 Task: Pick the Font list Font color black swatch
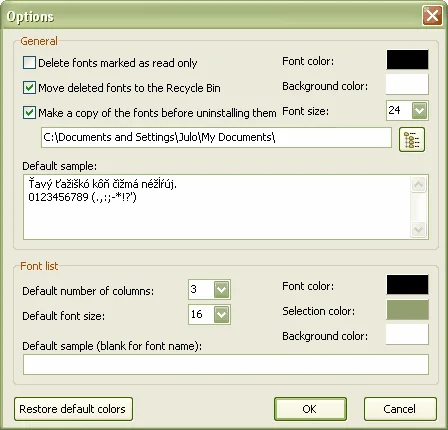point(407,285)
